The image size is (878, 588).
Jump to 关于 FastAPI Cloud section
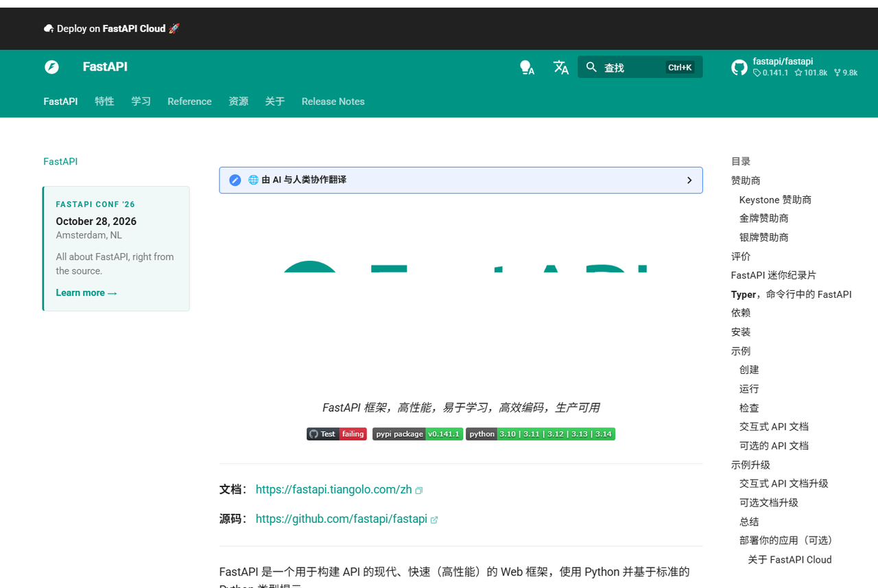tap(790, 560)
